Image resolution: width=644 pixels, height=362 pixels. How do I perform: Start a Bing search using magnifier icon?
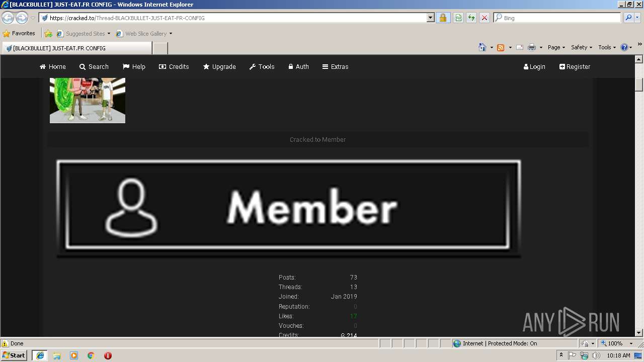tap(628, 18)
